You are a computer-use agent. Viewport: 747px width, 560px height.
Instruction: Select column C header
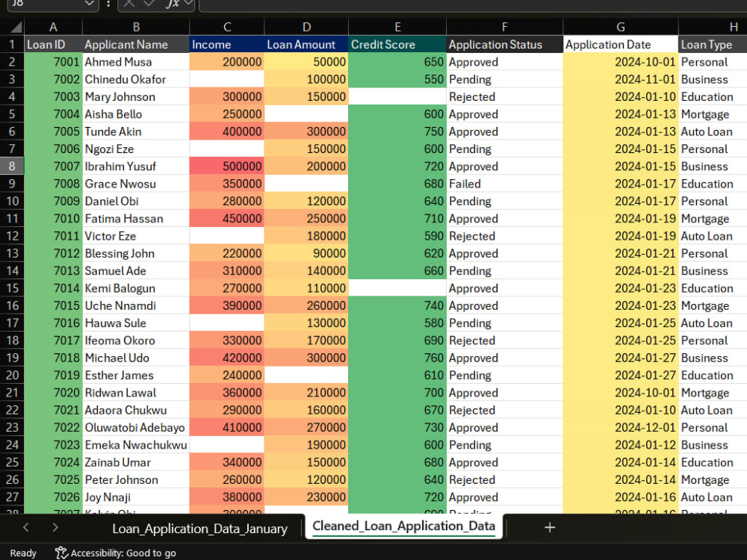(227, 27)
